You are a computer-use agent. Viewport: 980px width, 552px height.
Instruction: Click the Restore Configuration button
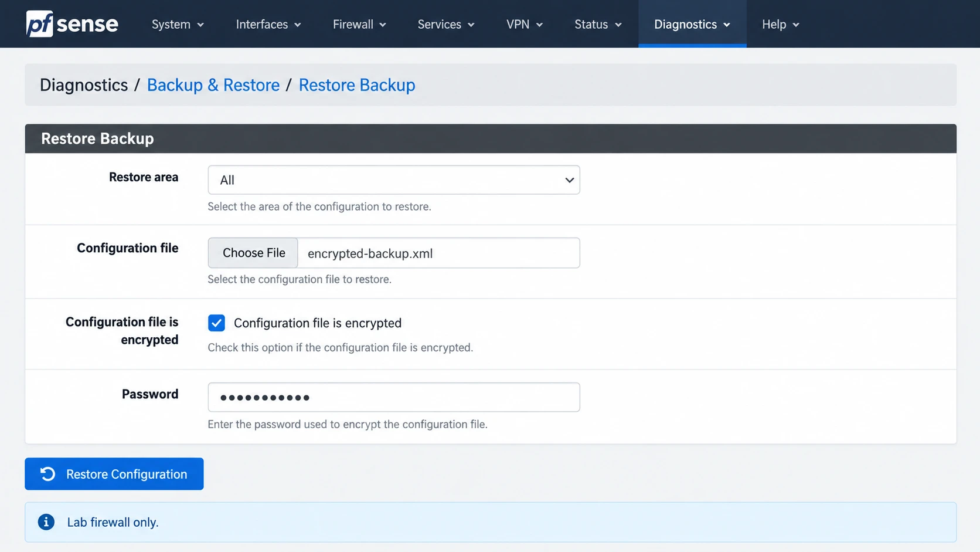point(114,474)
